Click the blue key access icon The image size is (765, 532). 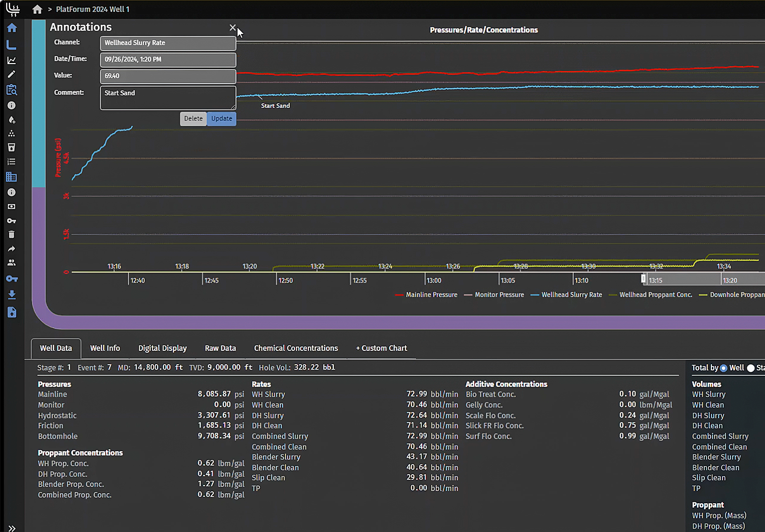click(11, 279)
